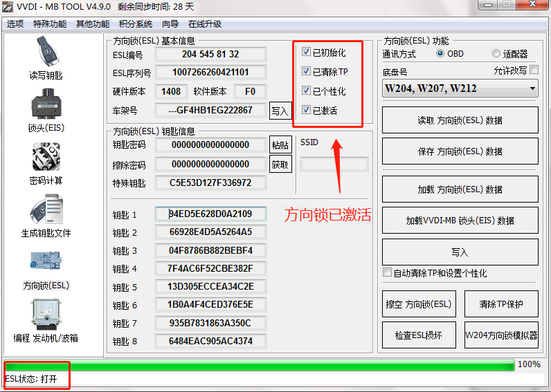The width and height of the screenshot is (551, 392).
Task: Click the ESL编号 field 204 545 81 32
Action: [210, 54]
